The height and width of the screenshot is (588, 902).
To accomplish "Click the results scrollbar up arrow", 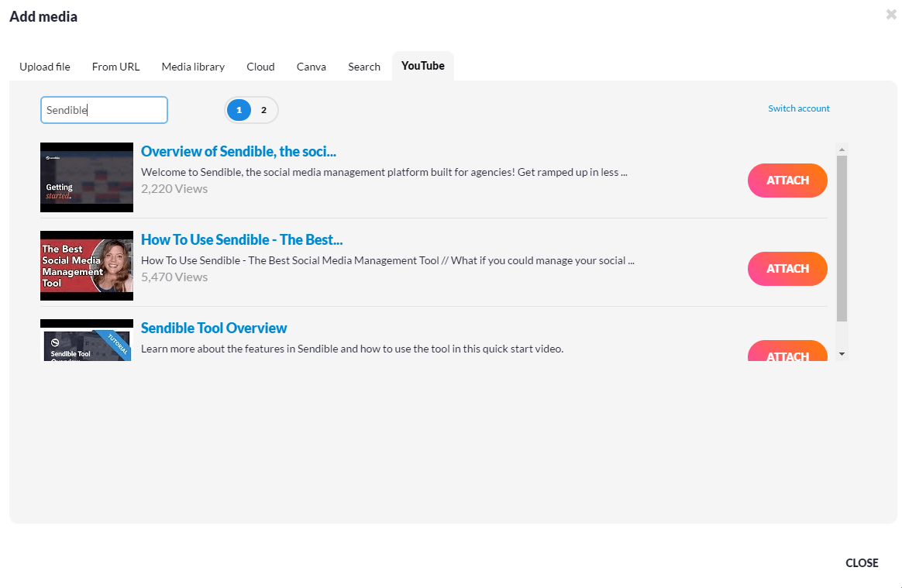I will 842,150.
